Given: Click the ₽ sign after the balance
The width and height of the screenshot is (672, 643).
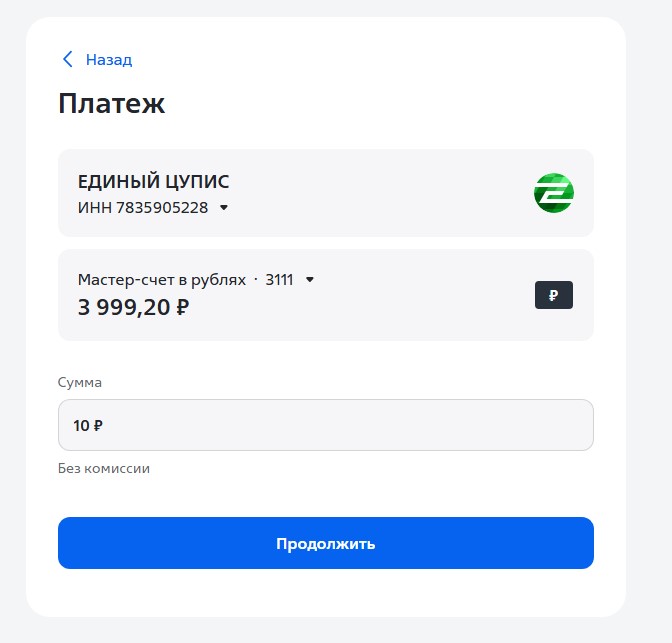Looking at the screenshot, I should tap(182, 306).
